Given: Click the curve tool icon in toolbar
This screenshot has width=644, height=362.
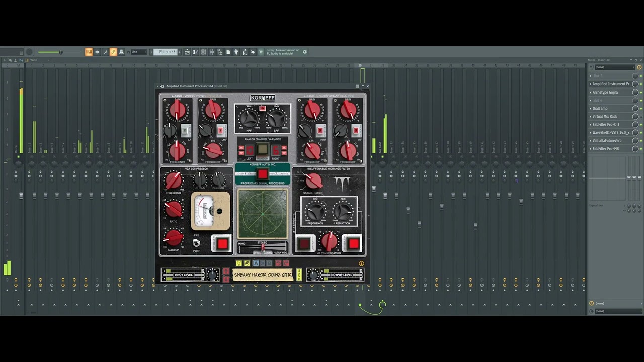Looking at the screenshot, I should coord(105,52).
